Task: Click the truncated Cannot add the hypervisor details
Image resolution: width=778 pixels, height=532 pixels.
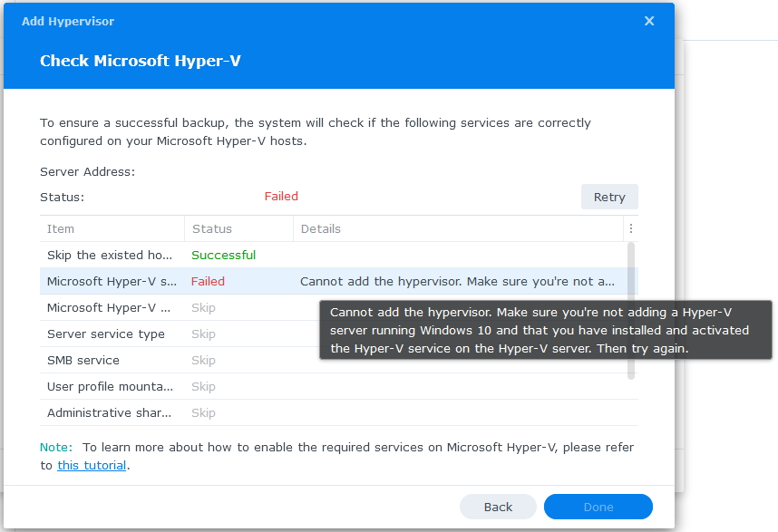Action: [x=457, y=282]
